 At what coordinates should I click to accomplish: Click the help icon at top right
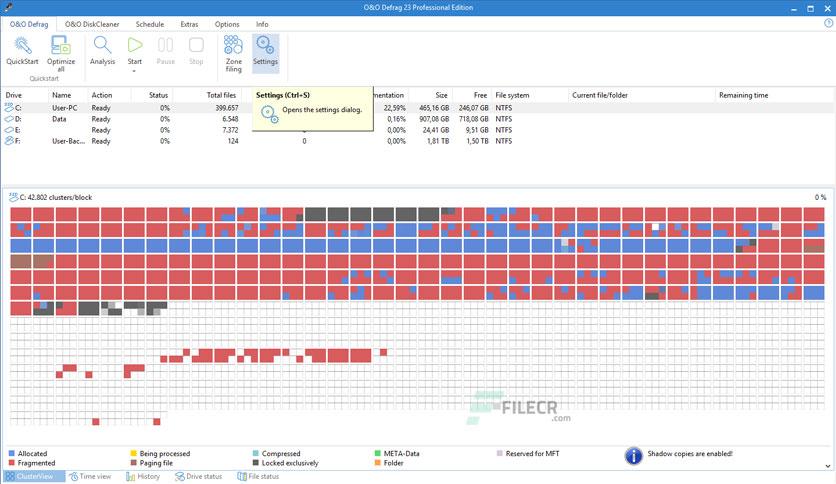[829, 23]
